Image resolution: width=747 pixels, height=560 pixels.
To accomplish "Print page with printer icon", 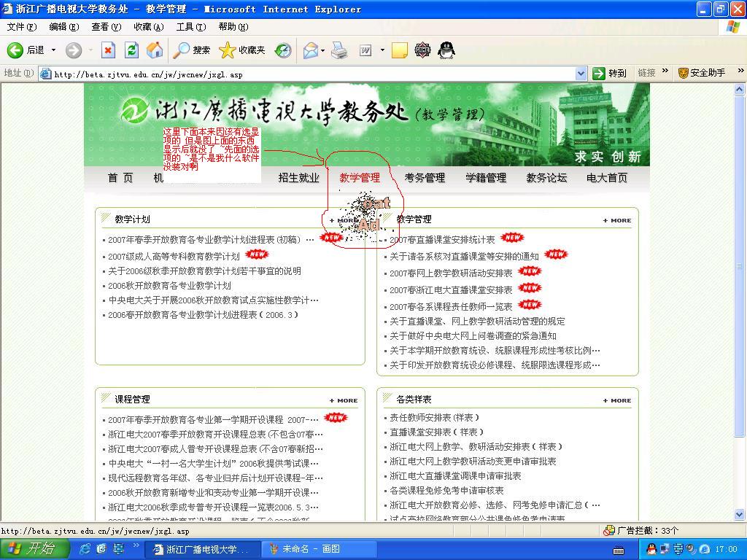I will point(339,50).
